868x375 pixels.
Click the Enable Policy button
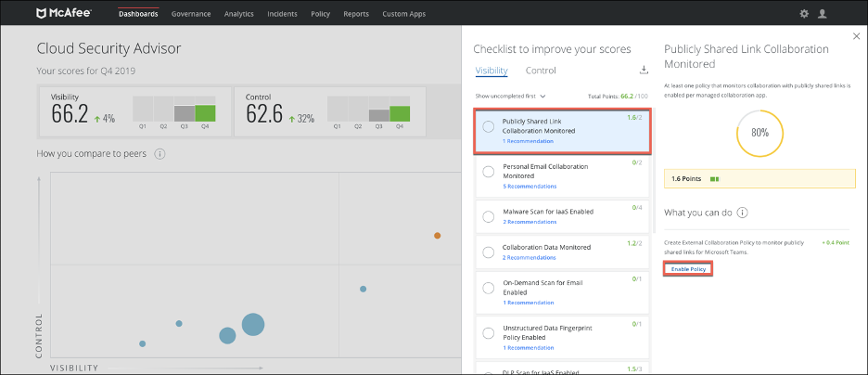(x=688, y=268)
